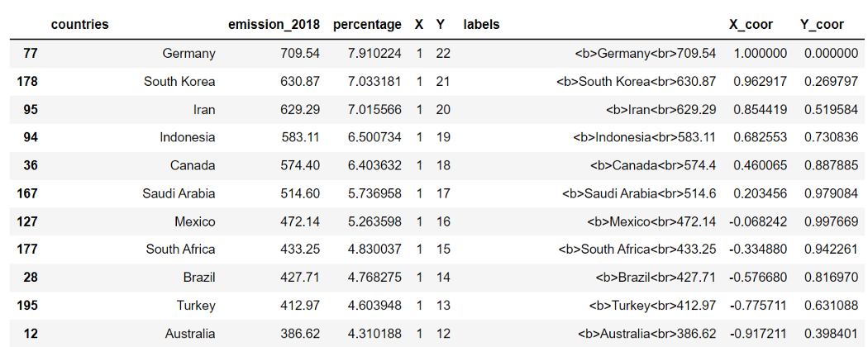This screenshot has height=347, width=868.
Task: Click the Brazil country cell
Action: (x=199, y=278)
